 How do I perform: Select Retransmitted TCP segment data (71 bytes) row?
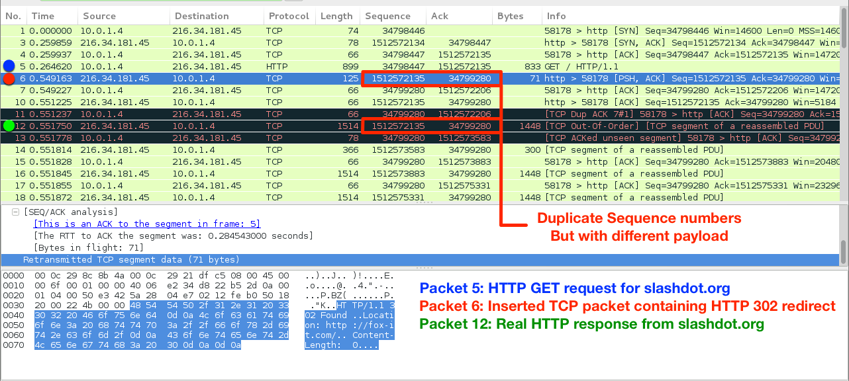421,260
